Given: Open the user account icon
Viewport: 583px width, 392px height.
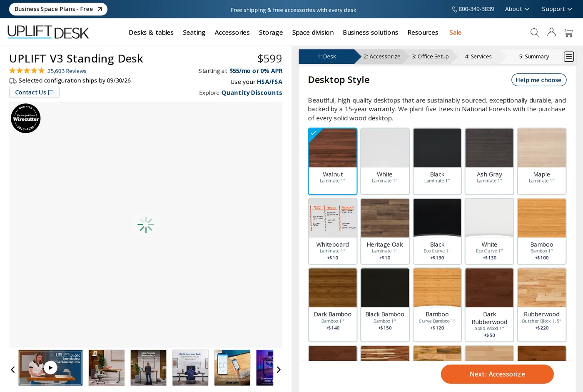Looking at the screenshot, I should [x=551, y=32].
